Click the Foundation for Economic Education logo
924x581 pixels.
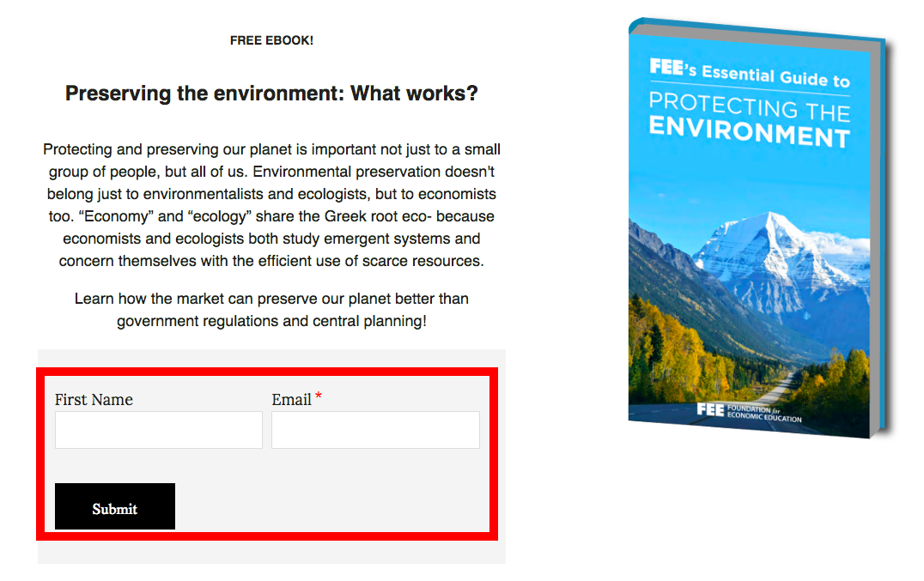click(751, 411)
